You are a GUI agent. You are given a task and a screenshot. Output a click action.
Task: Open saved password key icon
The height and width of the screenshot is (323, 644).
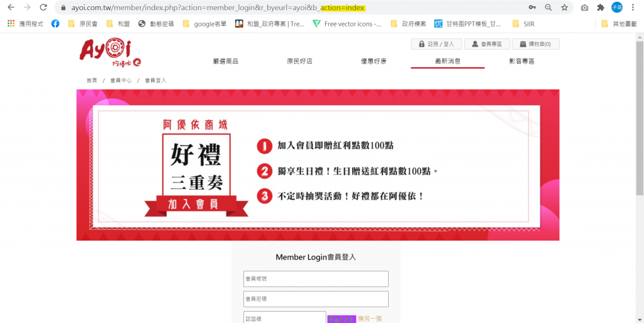click(x=532, y=8)
